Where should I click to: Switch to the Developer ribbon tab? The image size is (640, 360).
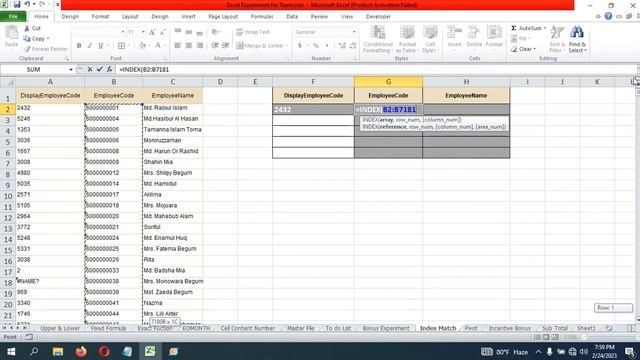pos(378,16)
